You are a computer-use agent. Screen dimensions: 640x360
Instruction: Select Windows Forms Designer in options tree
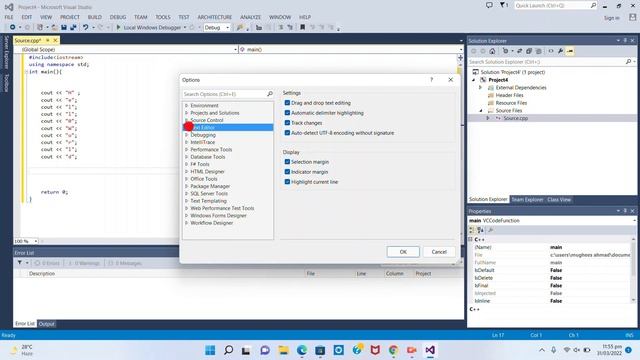pyautogui.click(x=218, y=216)
